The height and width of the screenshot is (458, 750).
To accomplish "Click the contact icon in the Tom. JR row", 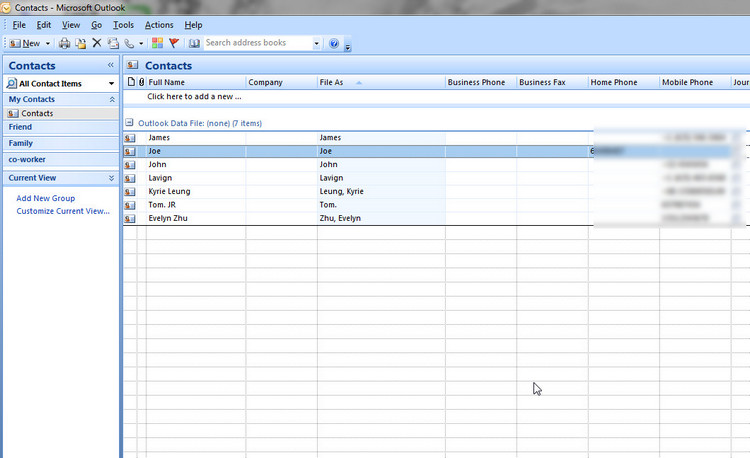I will (130, 205).
